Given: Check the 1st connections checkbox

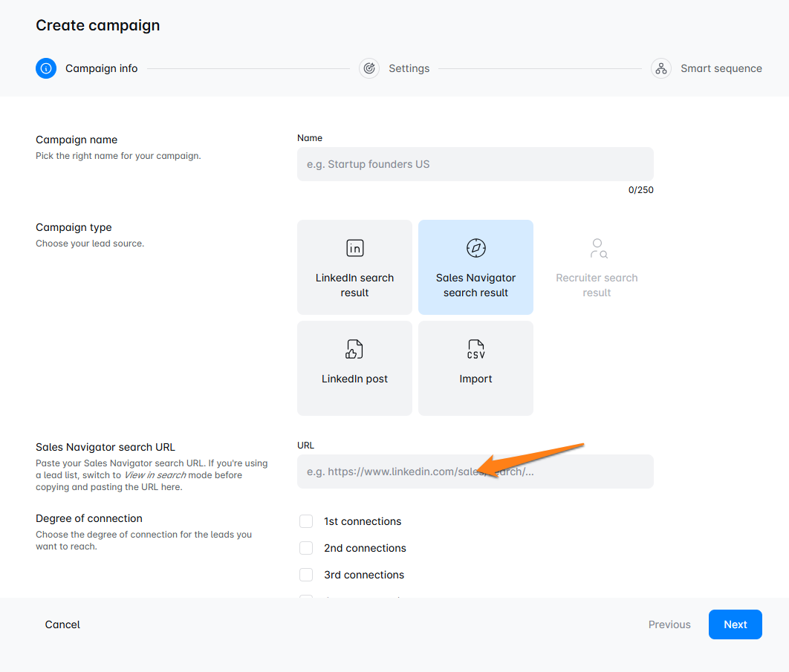Looking at the screenshot, I should (306, 521).
